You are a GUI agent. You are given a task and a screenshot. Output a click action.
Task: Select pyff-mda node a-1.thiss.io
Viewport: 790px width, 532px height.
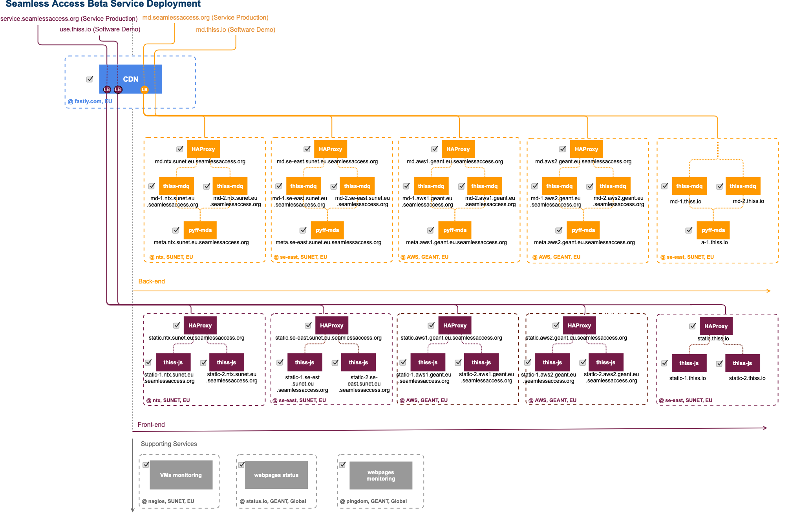tap(713, 230)
